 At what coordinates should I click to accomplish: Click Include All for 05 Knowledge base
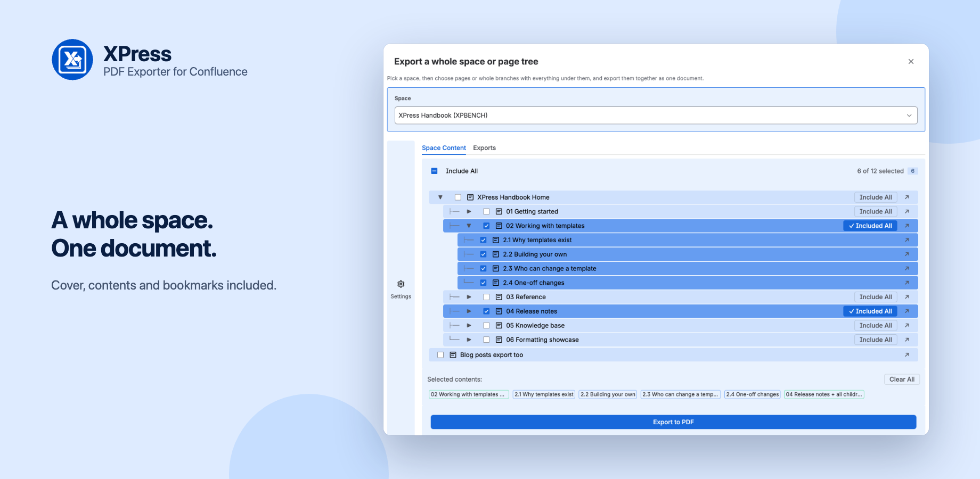[x=876, y=326]
